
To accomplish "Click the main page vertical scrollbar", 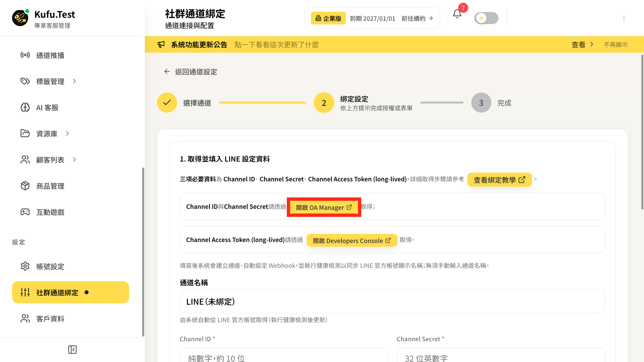I will point(642,132).
